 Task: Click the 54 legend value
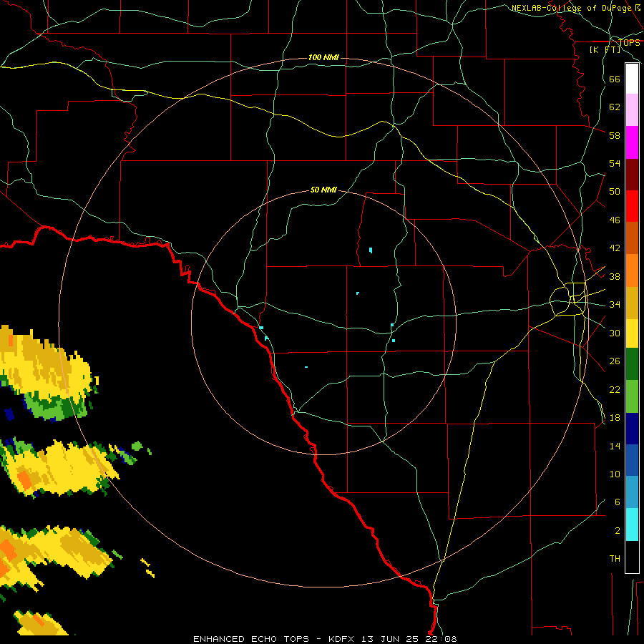pyautogui.click(x=615, y=163)
